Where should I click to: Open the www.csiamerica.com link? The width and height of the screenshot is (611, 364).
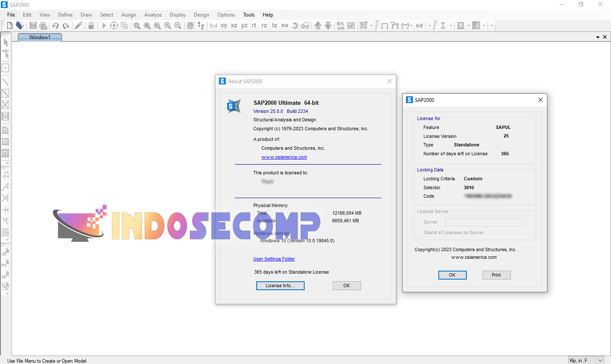[x=284, y=157]
